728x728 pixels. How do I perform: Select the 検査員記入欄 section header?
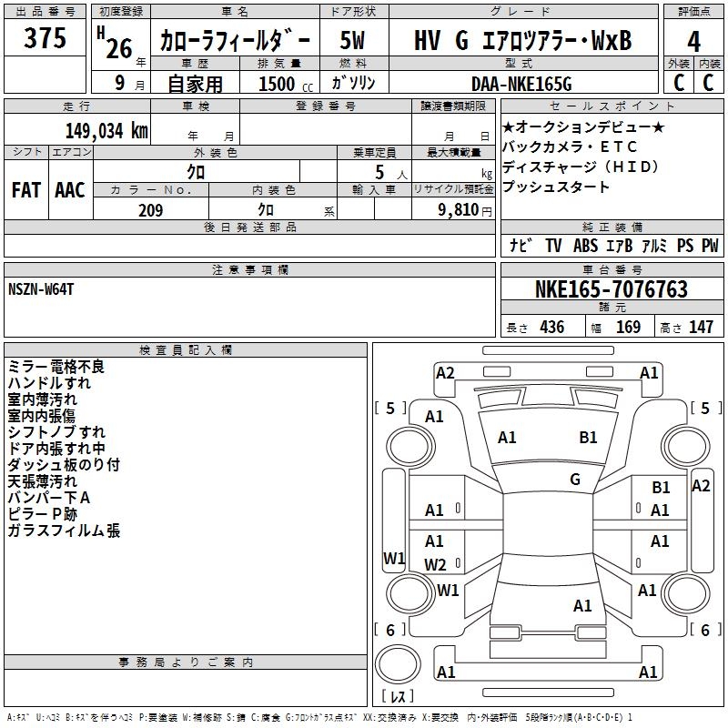186,350
